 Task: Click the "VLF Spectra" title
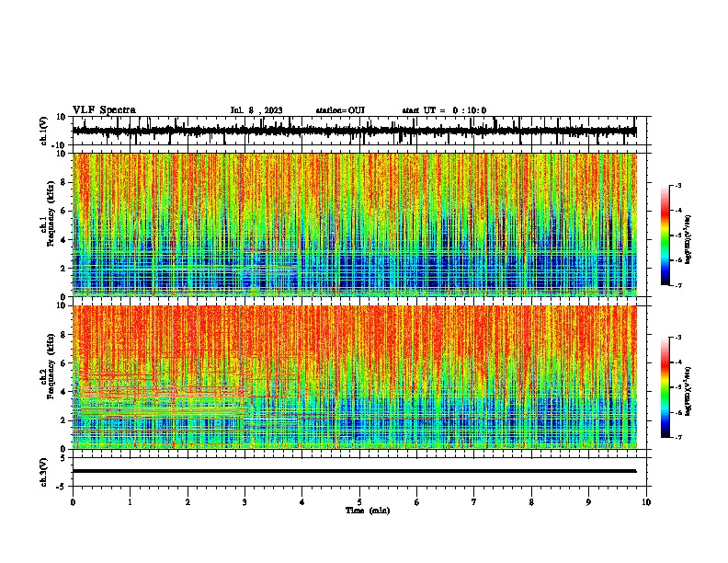tap(104, 110)
